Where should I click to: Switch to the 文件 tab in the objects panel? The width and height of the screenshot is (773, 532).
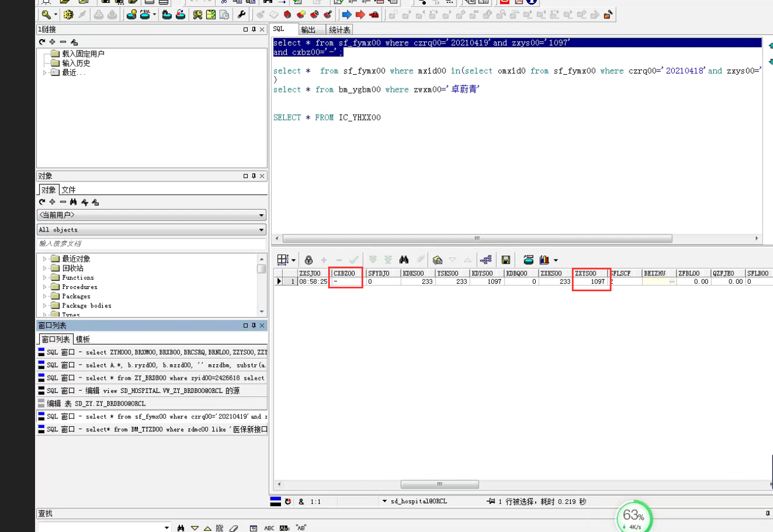coord(69,190)
